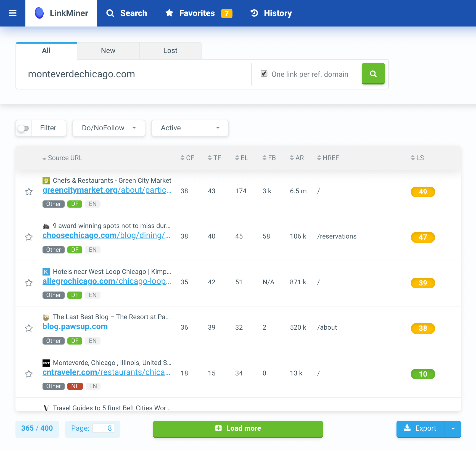Sort by CF column
The image size is (476, 450).
pyautogui.click(x=187, y=158)
